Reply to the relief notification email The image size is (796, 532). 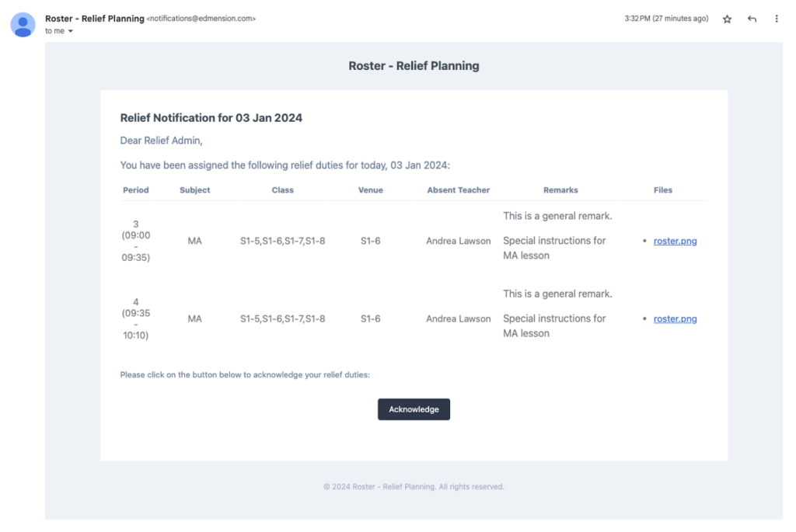[752, 19]
